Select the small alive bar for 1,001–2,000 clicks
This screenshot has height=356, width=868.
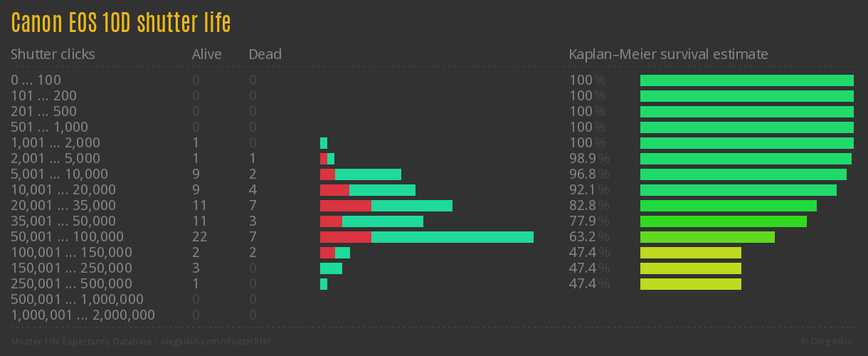[x=324, y=143]
